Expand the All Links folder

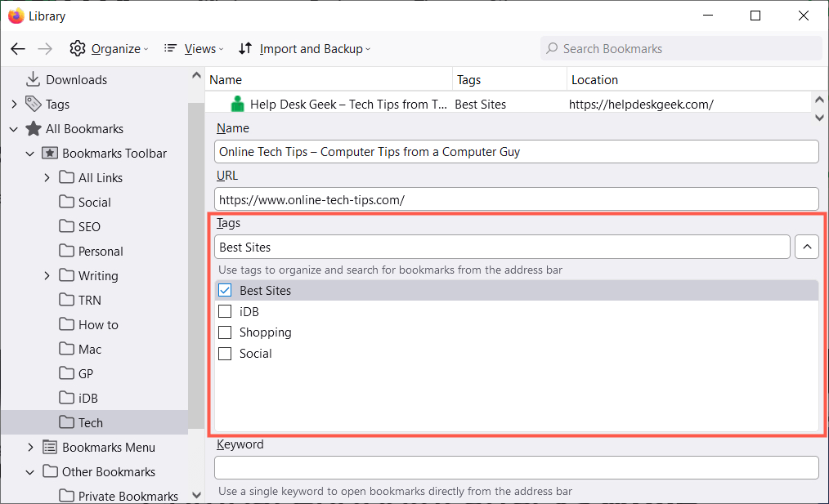(47, 177)
